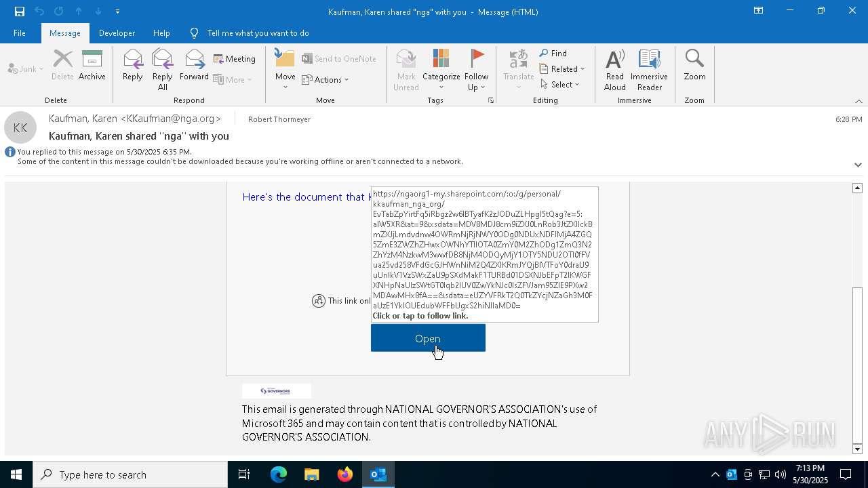Click Reply All
Screen dimensions: 868x488
click(x=163, y=69)
